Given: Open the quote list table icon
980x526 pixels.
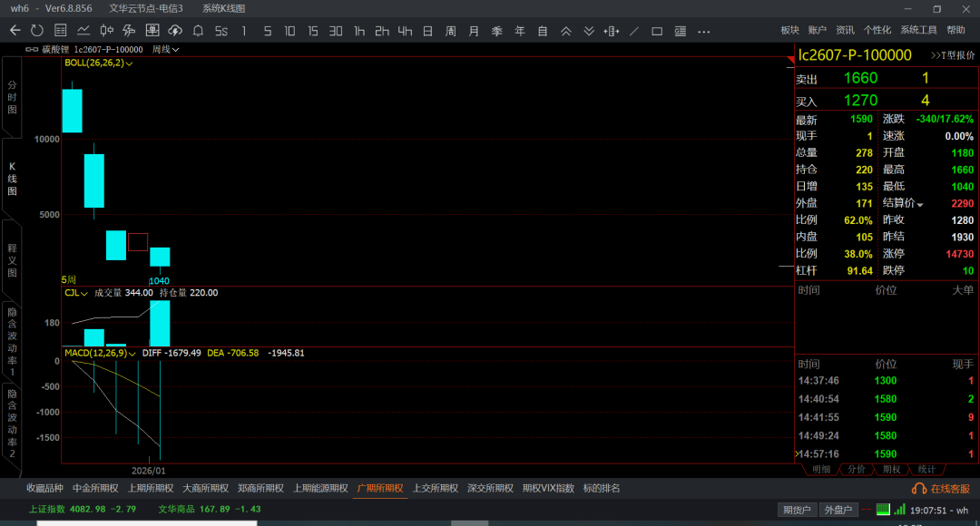Looking at the screenshot, I should pos(61,31).
